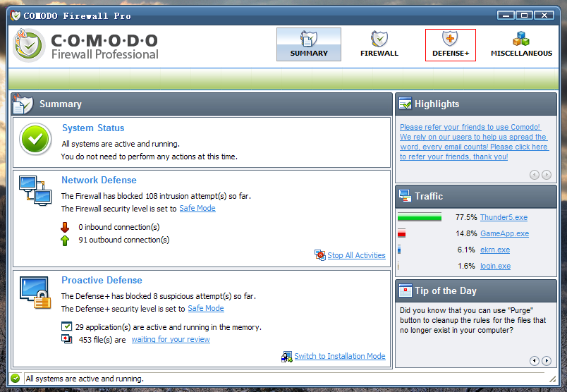Click the Network Defense computers icon
This screenshot has height=392, width=567.
[35, 190]
